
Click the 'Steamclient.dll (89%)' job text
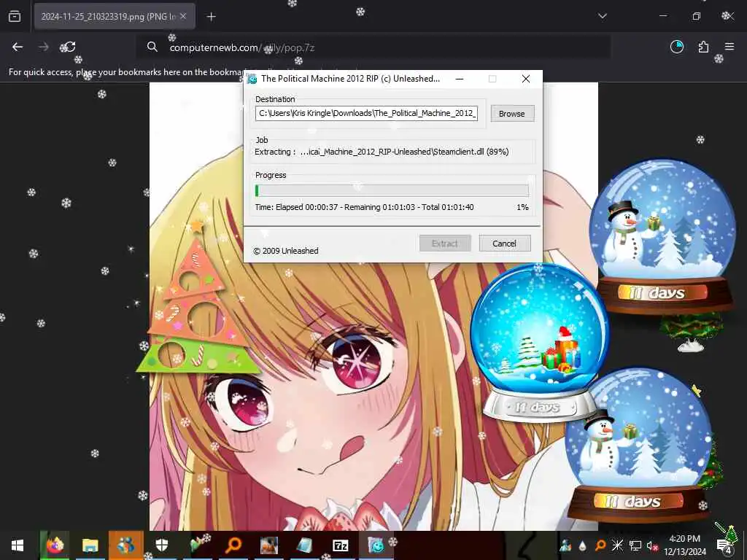[x=471, y=152]
